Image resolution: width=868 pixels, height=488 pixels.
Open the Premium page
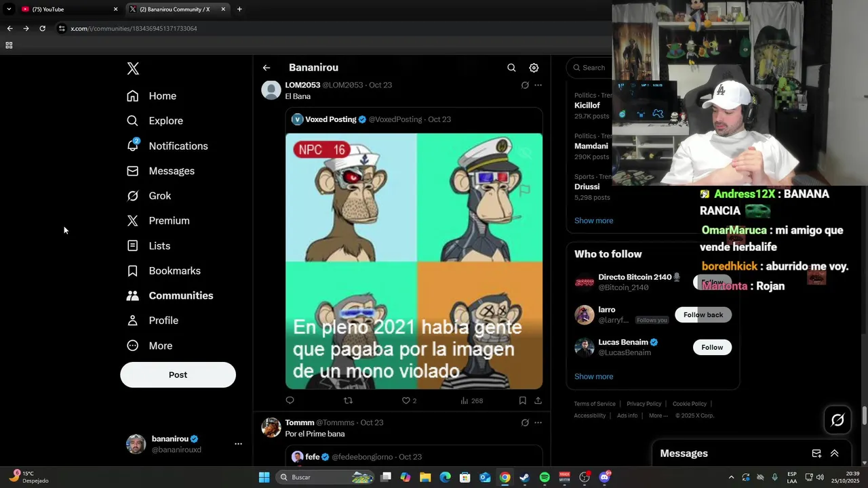pyautogui.click(x=159, y=221)
